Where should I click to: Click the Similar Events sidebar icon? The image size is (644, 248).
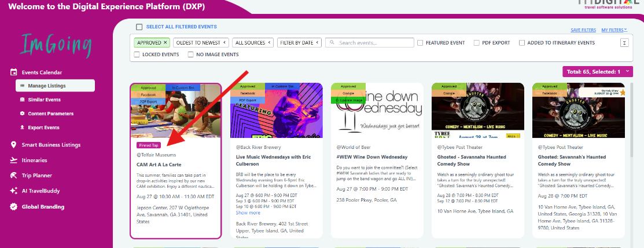pos(22,100)
